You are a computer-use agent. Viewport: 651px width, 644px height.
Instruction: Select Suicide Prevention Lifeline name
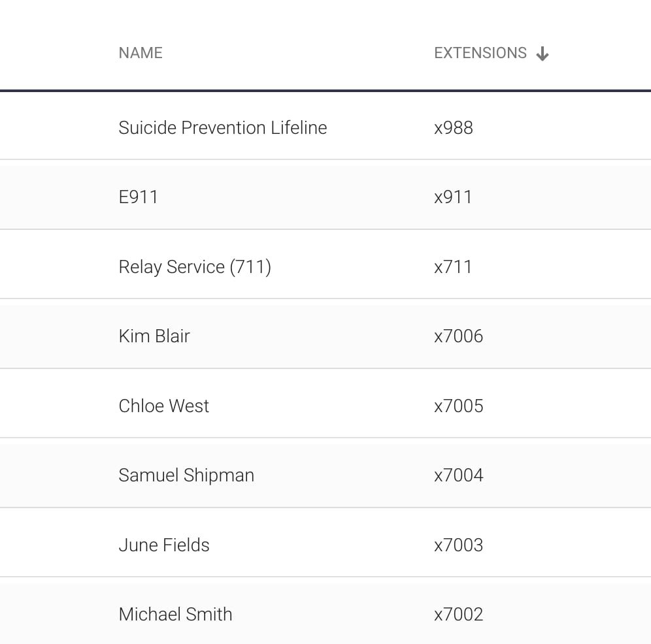point(222,128)
